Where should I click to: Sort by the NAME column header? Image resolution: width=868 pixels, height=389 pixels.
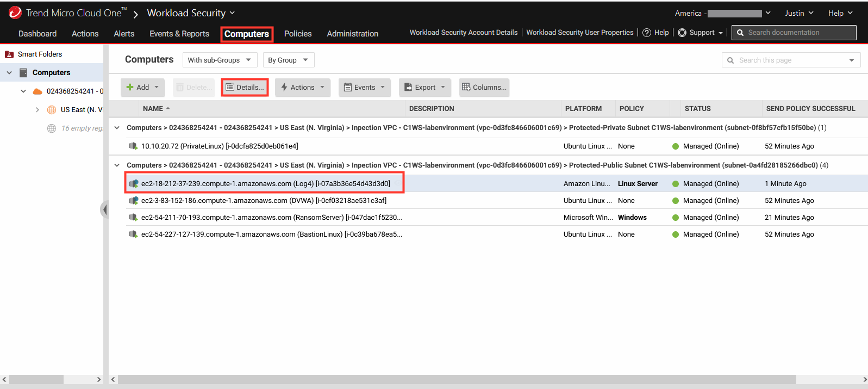(153, 109)
